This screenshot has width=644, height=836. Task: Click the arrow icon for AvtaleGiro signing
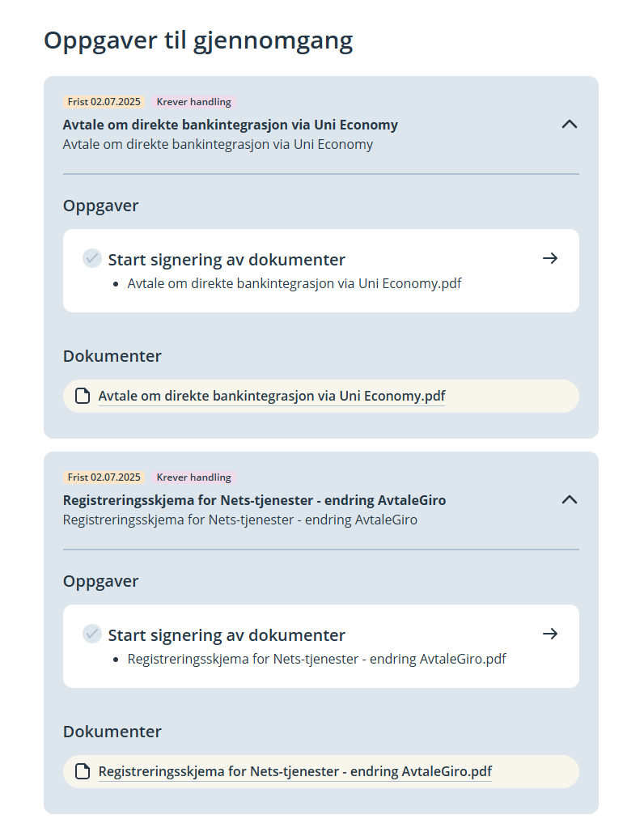click(x=550, y=634)
